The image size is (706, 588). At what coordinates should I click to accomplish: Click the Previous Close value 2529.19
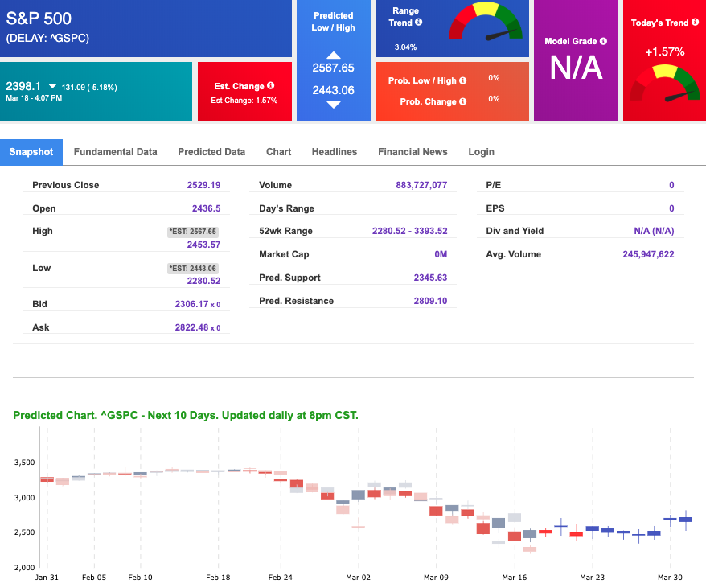click(x=204, y=185)
